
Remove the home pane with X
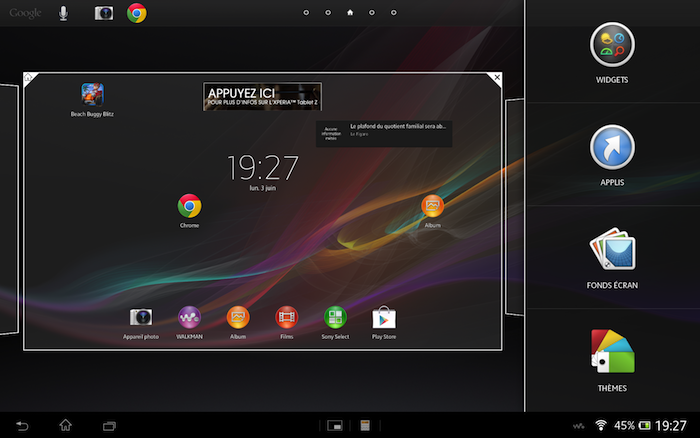tap(497, 78)
